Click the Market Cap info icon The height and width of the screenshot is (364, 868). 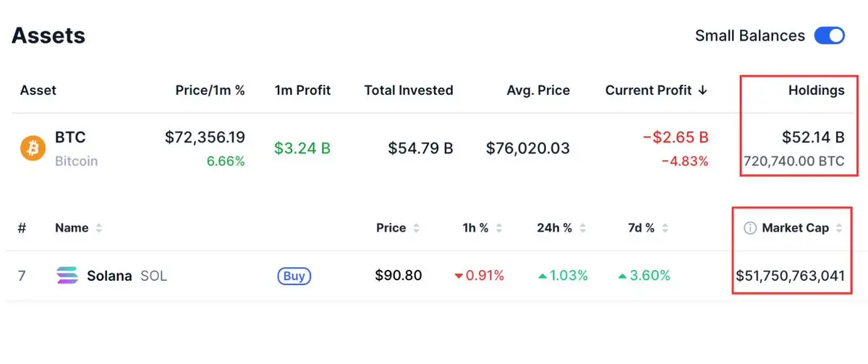pos(750,228)
